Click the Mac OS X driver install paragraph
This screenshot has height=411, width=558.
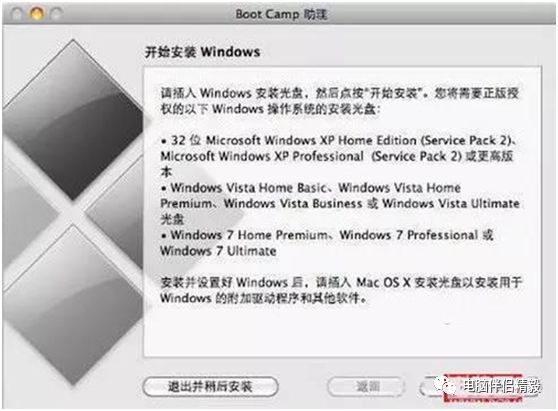(x=340, y=290)
